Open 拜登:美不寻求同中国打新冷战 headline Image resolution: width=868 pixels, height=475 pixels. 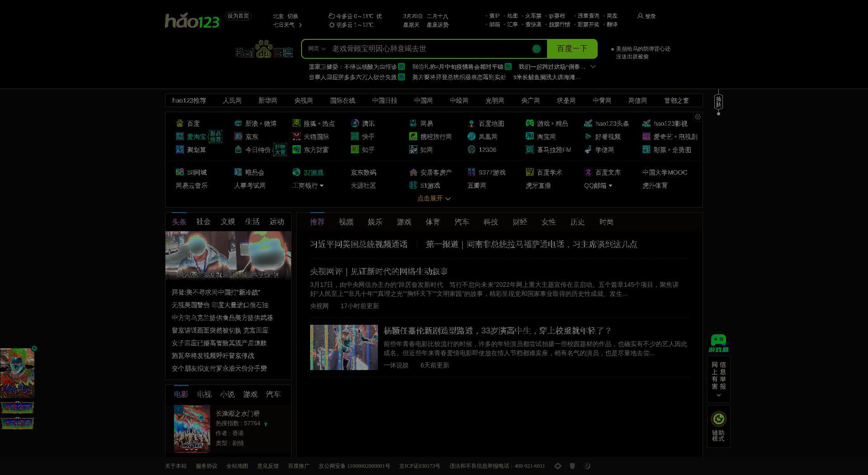[x=216, y=292]
